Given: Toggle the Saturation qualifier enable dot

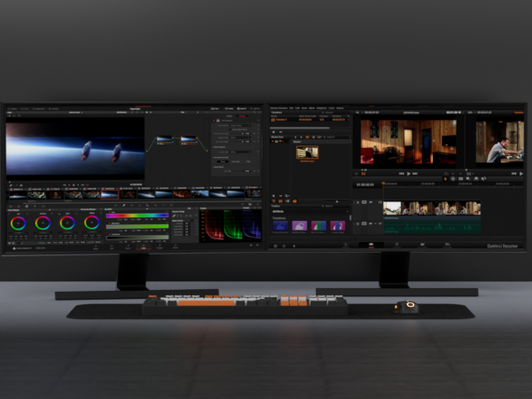Looking at the screenshot, I should (x=109, y=223).
